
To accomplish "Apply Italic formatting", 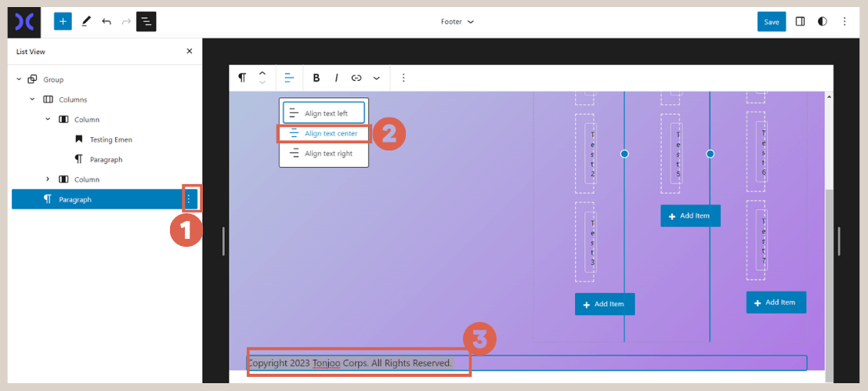I will click(x=336, y=78).
